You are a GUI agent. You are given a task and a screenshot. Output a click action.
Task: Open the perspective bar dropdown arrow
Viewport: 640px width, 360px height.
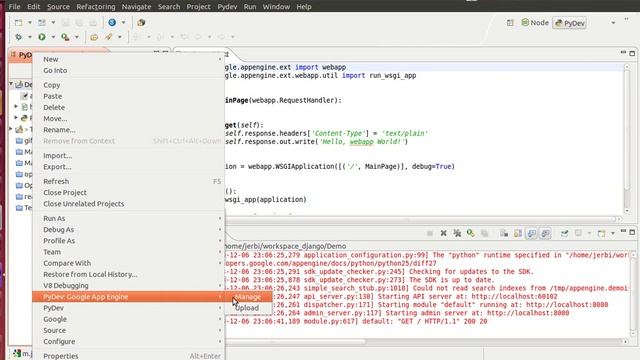[613, 23]
